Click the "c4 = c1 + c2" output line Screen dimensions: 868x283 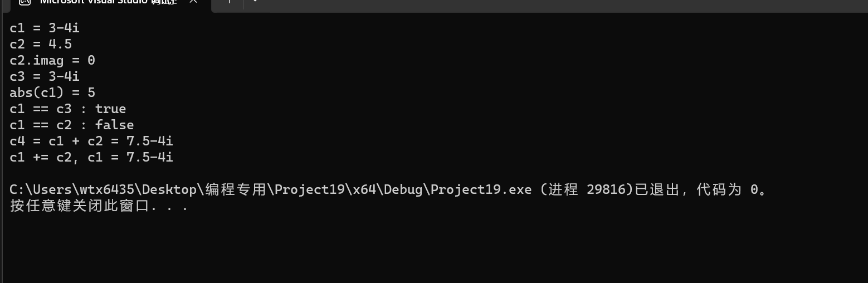[x=91, y=141]
